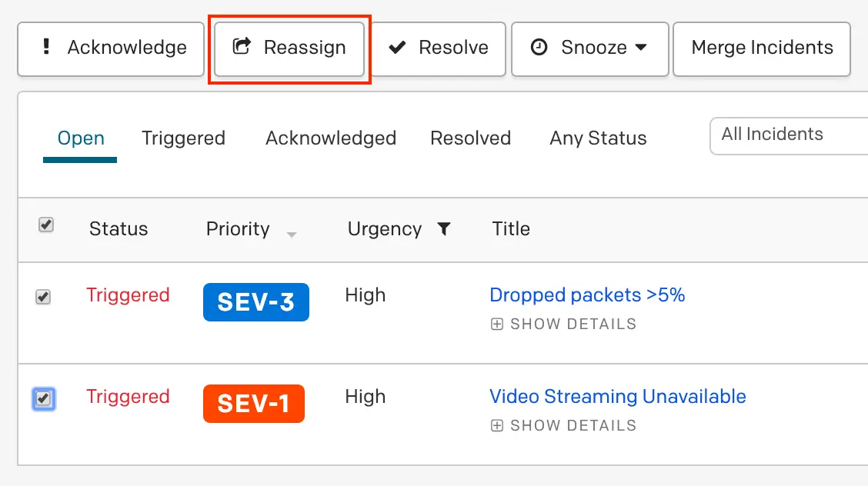Switch to the Any Status tab

point(598,138)
